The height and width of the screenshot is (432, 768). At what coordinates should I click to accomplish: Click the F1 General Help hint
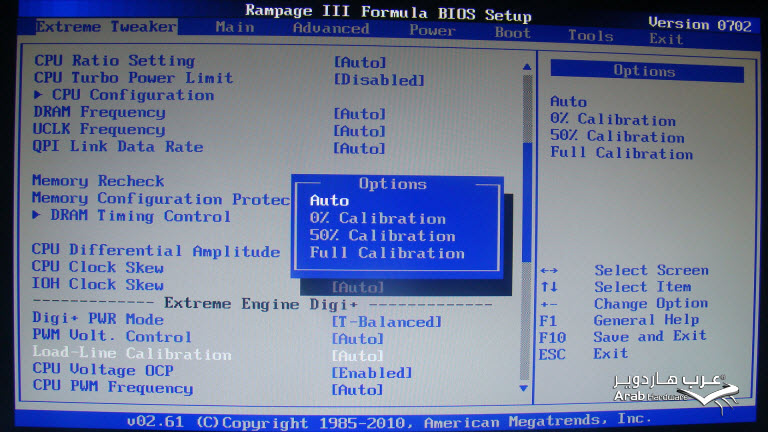pyautogui.click(x=619, y=320)
